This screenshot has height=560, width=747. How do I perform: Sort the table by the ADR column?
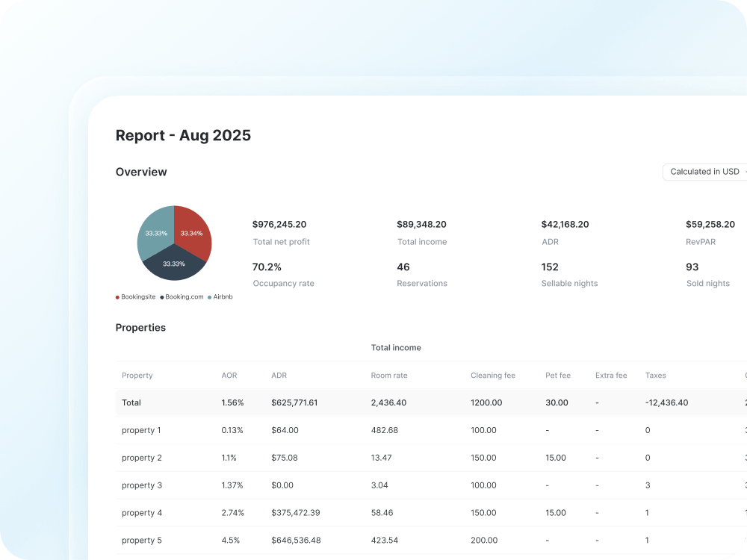point(277,376)
